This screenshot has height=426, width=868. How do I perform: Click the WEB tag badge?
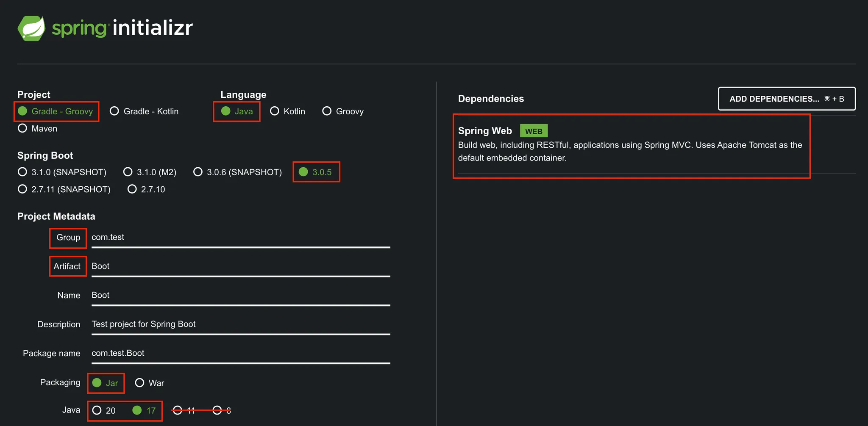point(534,131)
